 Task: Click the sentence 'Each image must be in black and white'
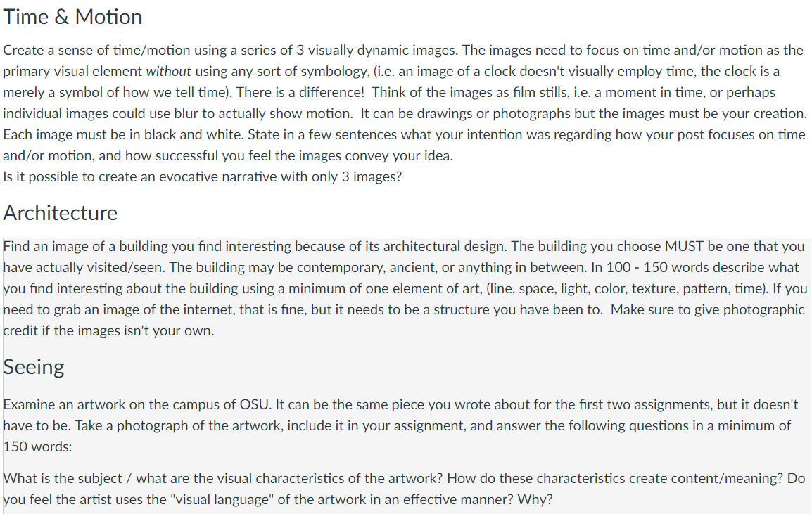point(124,134)
